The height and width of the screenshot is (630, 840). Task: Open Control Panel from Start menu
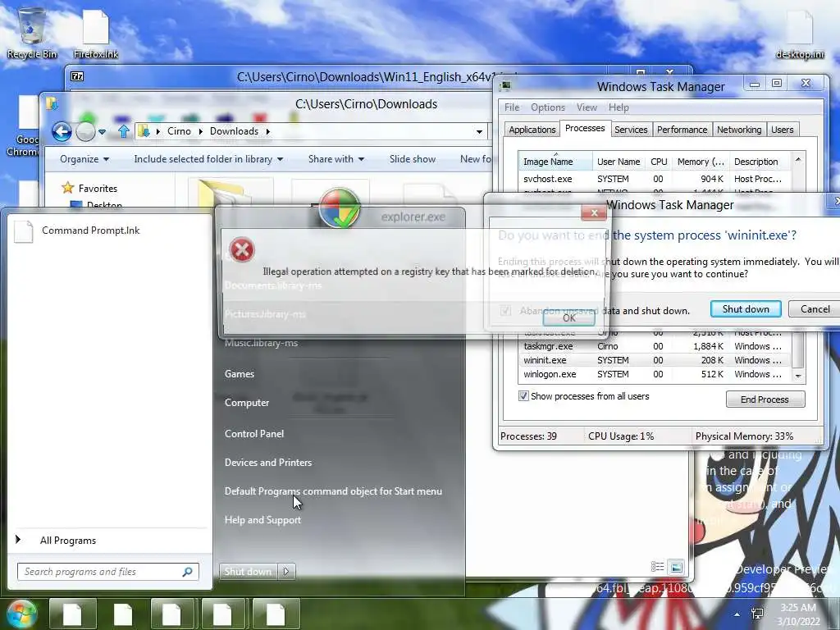[x=254, y=434]
